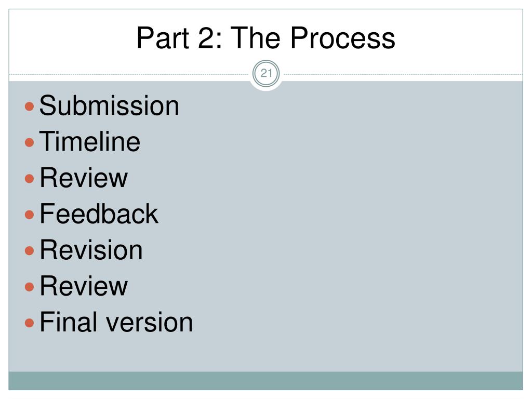532x399 pixels.
Task: Click the slide number 21 circle badge
Action: tap(266, 73)
